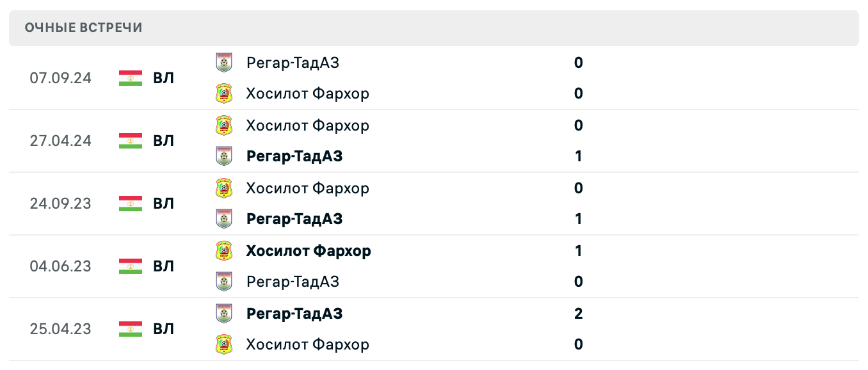Click the Очные встречи section header
Image resolution: width=868 pixels, height=370 pixels.
[84, 28]
